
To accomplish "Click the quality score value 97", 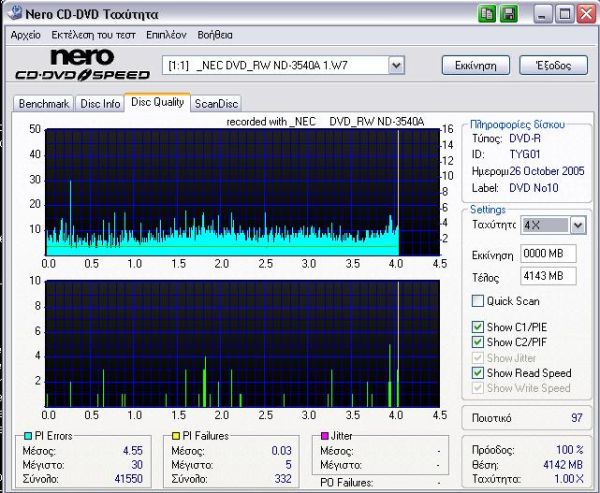I will 577,418.
